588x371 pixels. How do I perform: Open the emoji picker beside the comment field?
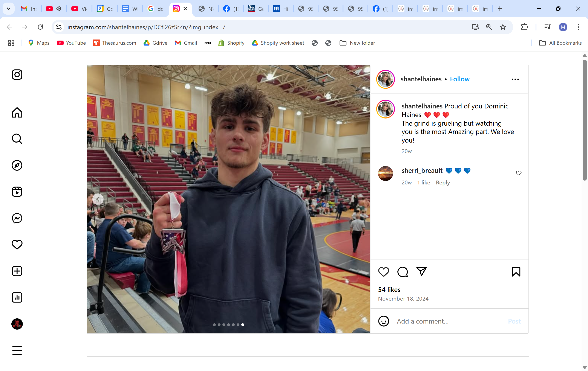click(x=383, y=321)
